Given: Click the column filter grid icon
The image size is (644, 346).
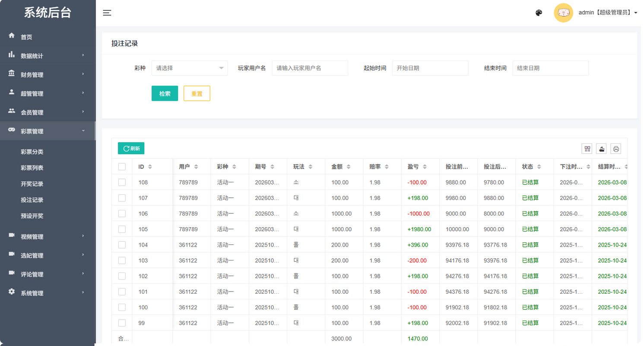Looking at the screenshot, I should (587, 149).
